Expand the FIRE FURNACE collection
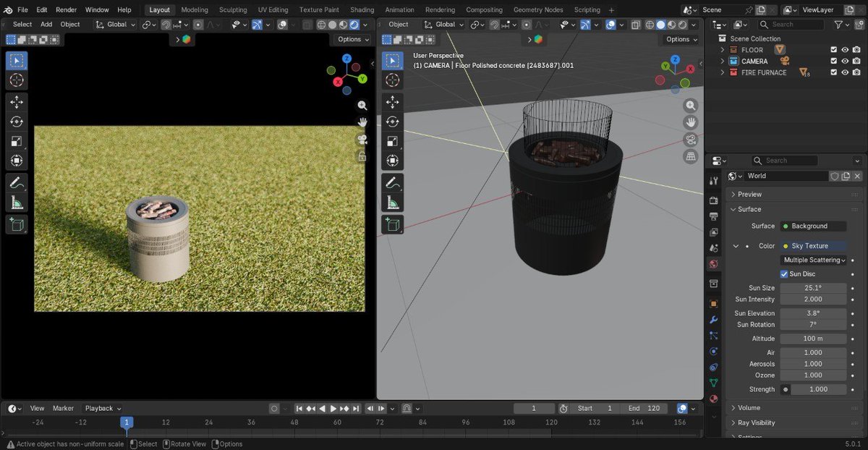Image resolution: width=868 pixels, height=450 pixels. [722, 72]
